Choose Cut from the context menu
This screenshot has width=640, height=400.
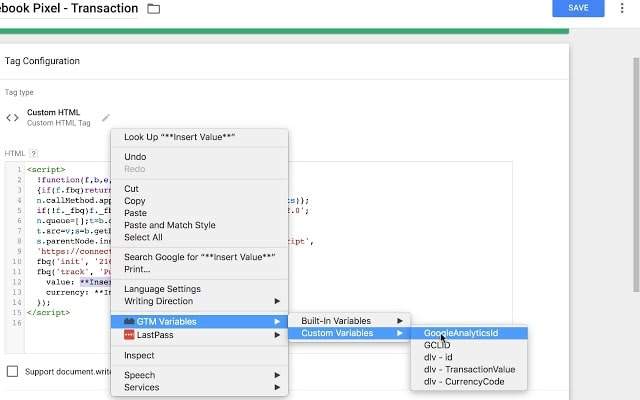(x=200, y=189)
